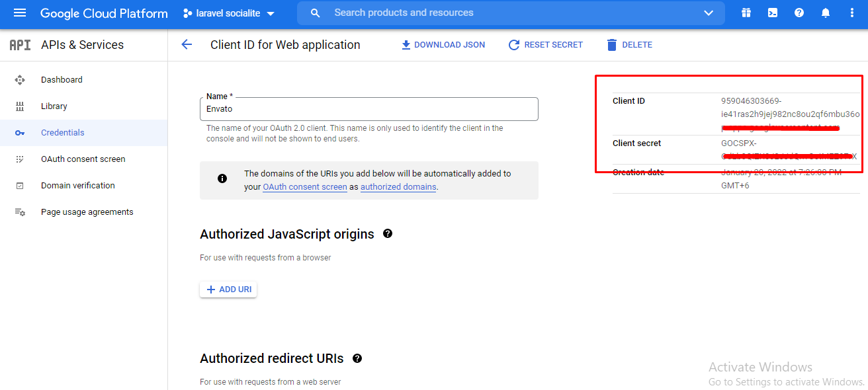Click the gift icon in top bar
This screenshot has width=868, height=390.
point(746,13)
